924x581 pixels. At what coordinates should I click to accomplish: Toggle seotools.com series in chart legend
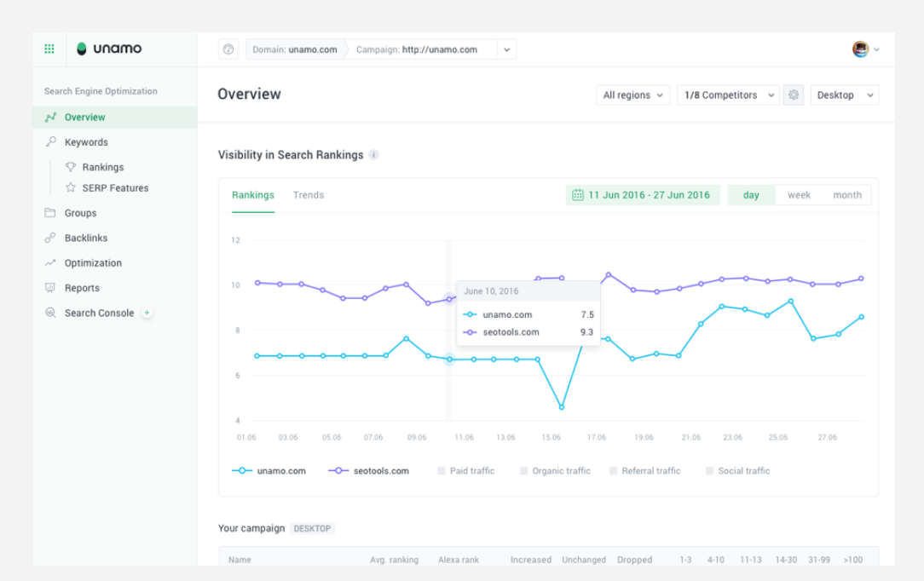click(x=368, y=471)
